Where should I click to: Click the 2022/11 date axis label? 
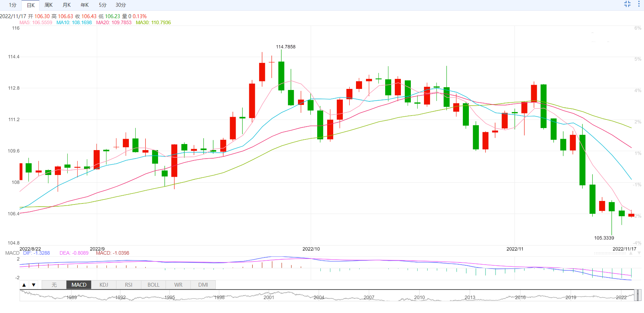515,249
